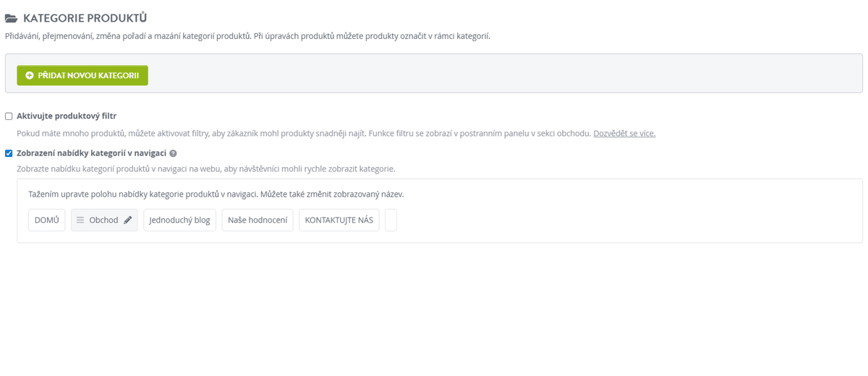The image size is (868, 376).
Task: Click the question mark help icon
Action: pos(174,153)
